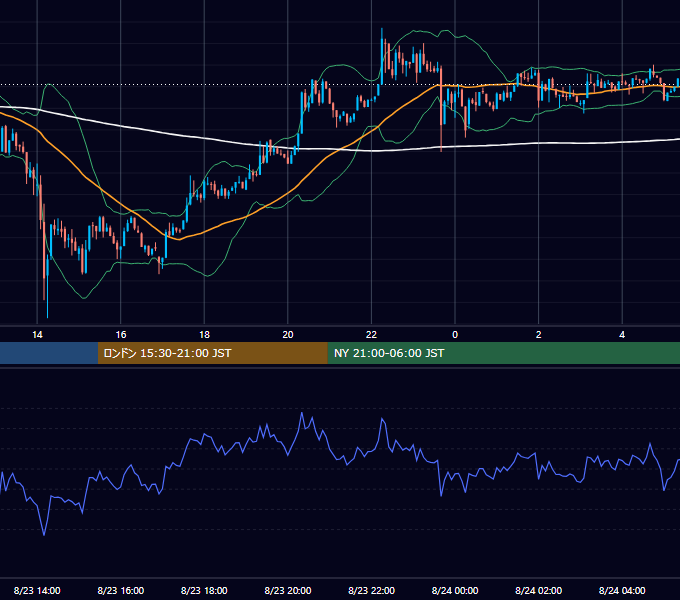Click the 8/23 22:00 date label

(x=372, y=590)
